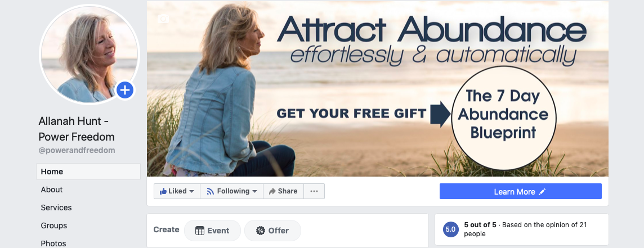Click the calendar icon in Event button
644x248 pixels.
point(200,231)
